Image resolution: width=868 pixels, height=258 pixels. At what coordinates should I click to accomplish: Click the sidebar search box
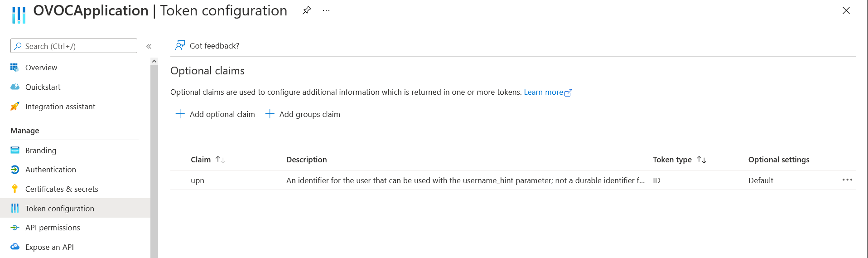click(x=74, y=46)
